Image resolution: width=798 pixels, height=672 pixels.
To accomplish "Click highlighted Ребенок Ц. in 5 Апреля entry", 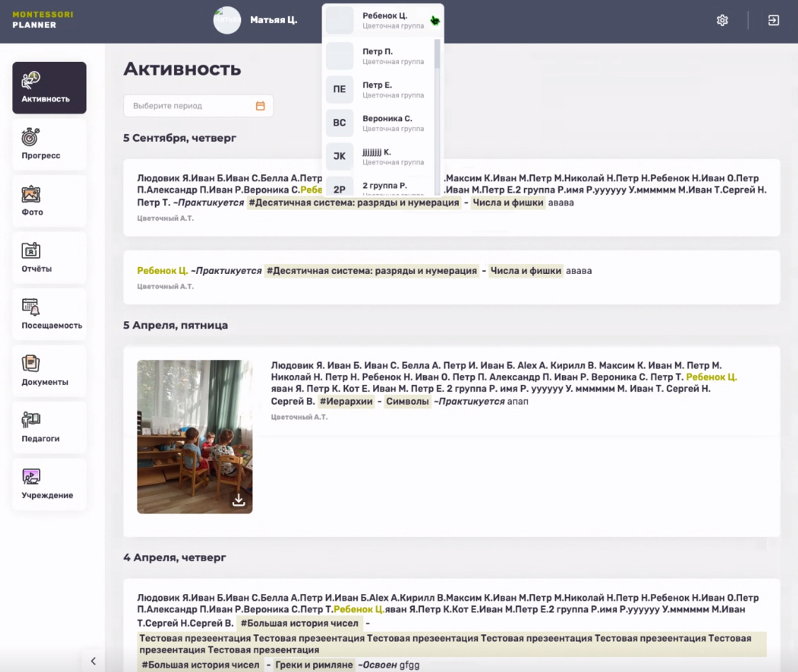I will tap(711, 377).
